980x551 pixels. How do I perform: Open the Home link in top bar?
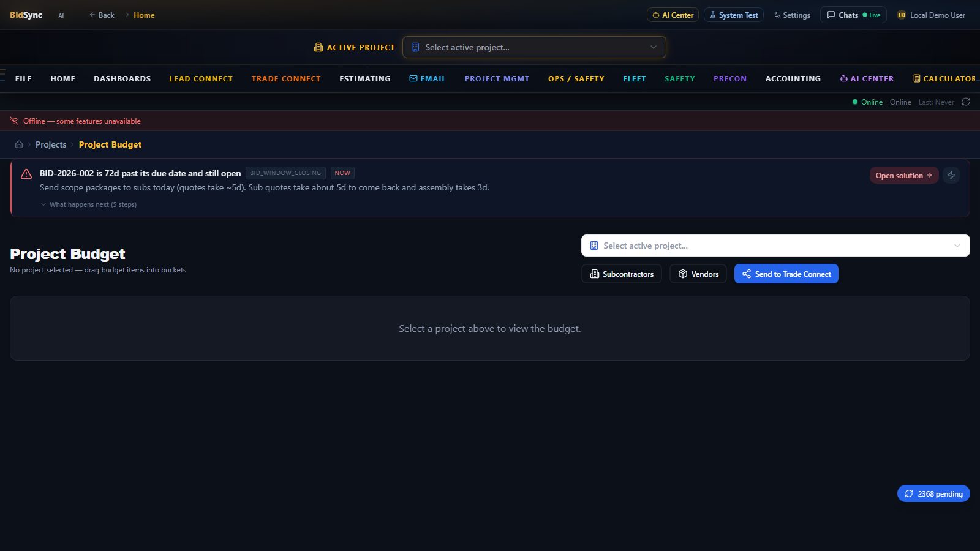144,15
